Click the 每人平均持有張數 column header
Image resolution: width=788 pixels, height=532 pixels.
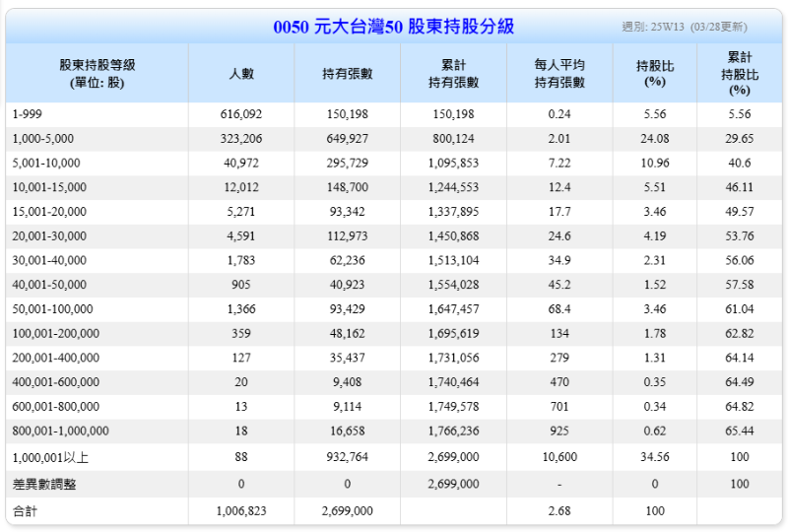(559, 73)
